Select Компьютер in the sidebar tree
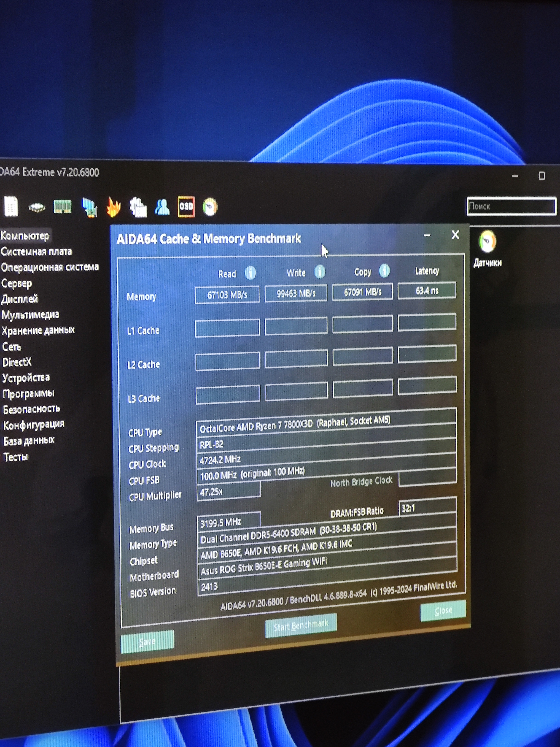This screenshot has height=747, width=560. coord(25,235)
